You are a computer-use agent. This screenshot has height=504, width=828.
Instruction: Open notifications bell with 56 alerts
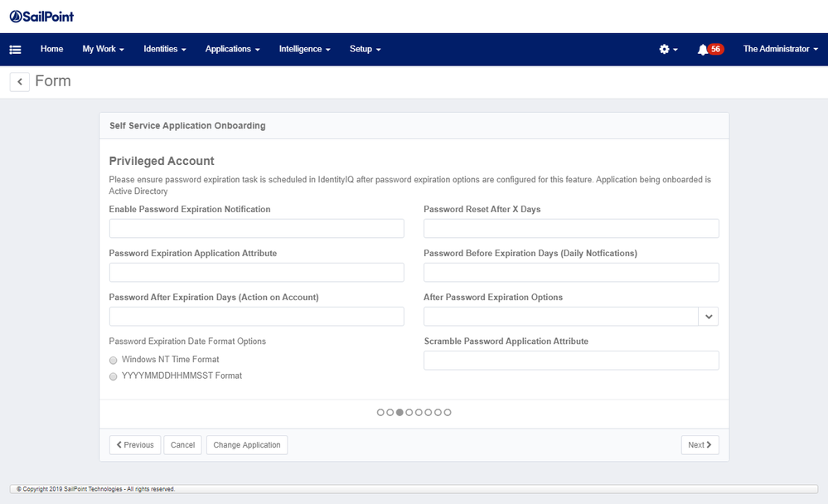pos(709,50)
